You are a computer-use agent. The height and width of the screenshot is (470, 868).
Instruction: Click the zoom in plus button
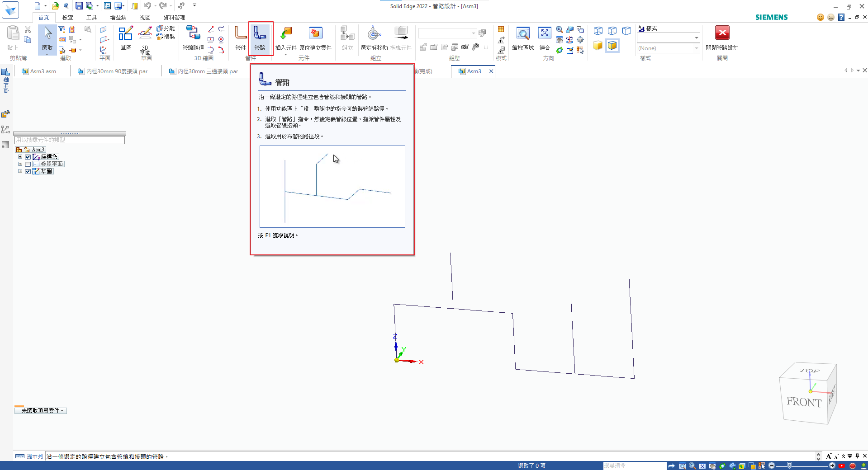coord(832,465)
